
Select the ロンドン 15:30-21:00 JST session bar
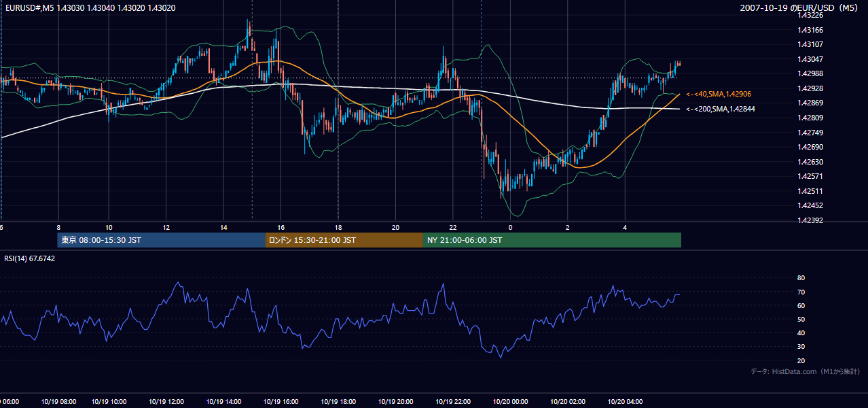coord(344,240)
